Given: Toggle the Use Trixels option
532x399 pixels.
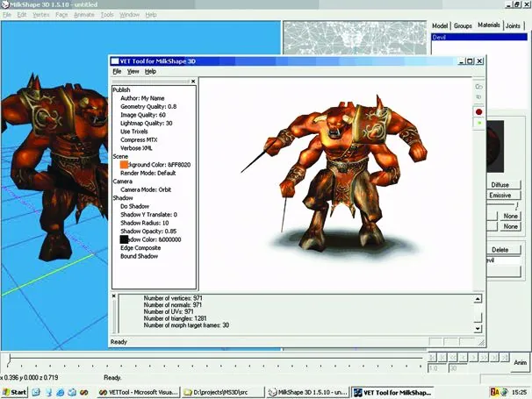Looking at the screenshot, I should (x=134, y=132).
